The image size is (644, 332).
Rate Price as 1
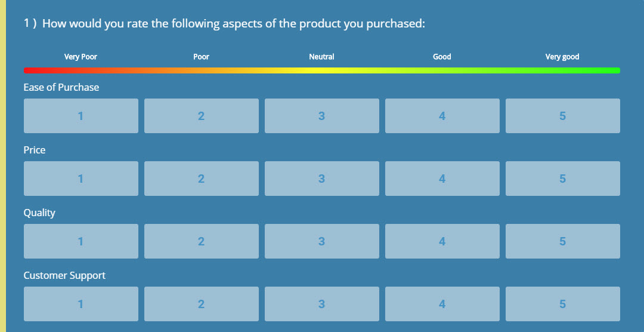click(x=81, y=179)
